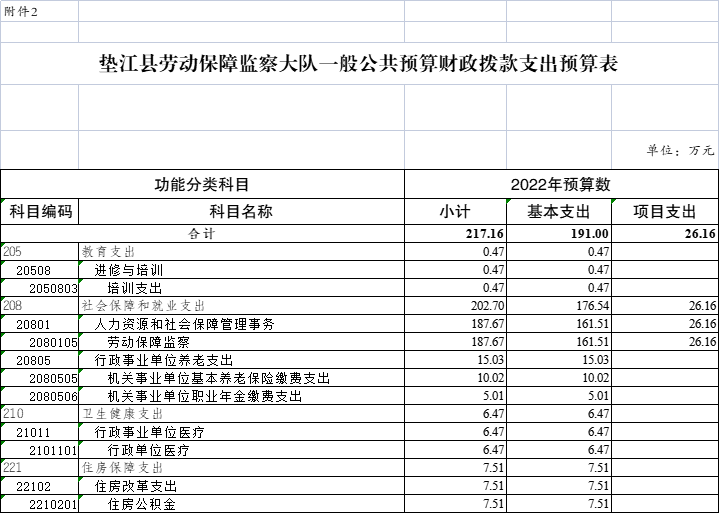
Task: Select code 2210201
Action: click(x=40, y=503)
